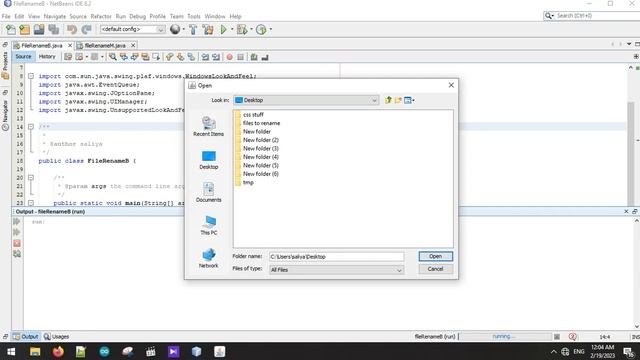Open Windows Start menu
The image size is (640, 360).
point(11,351)
